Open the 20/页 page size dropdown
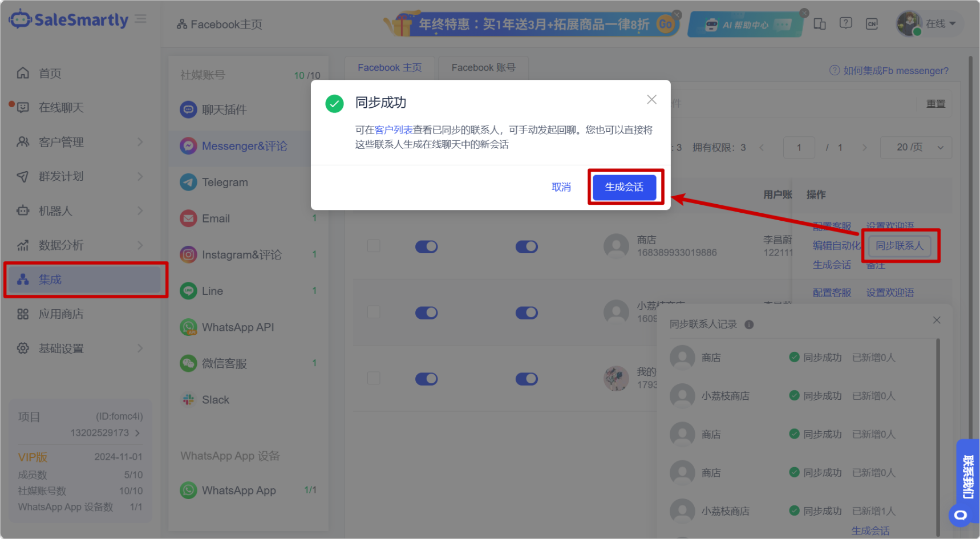The width and height of the screenshot is (980, 539). [916, 148]
